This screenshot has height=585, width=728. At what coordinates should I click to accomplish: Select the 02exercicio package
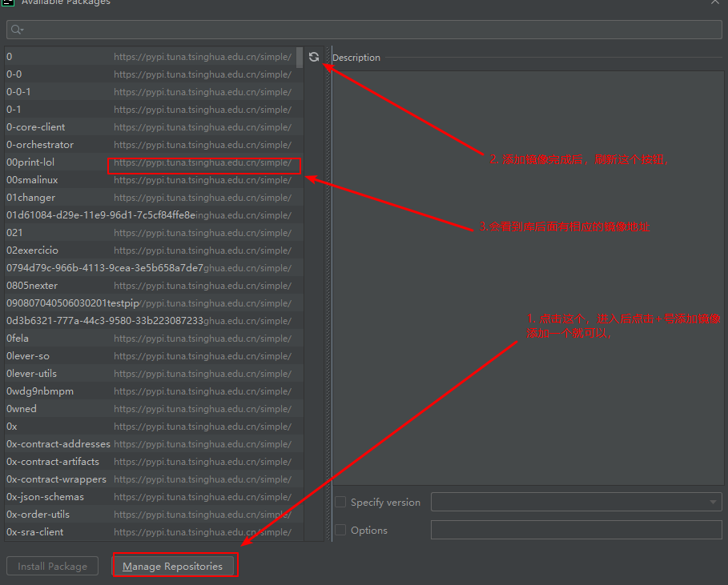click(x=154, y=250)
